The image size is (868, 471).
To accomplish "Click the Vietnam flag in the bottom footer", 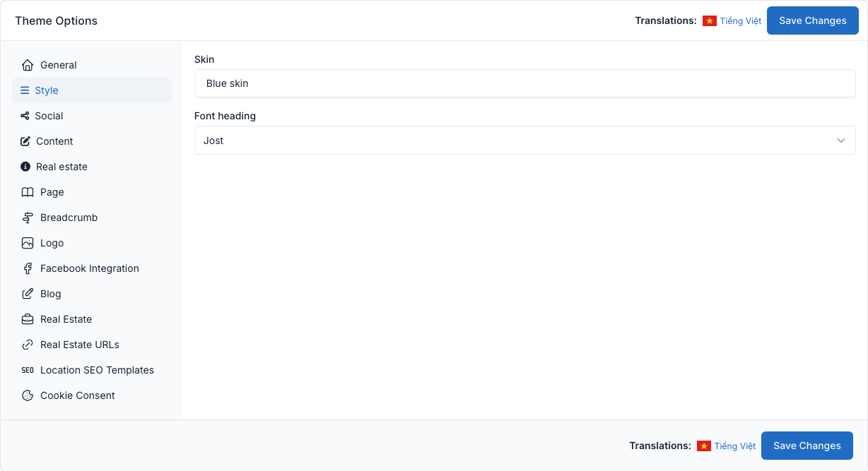I will (704, 446).
